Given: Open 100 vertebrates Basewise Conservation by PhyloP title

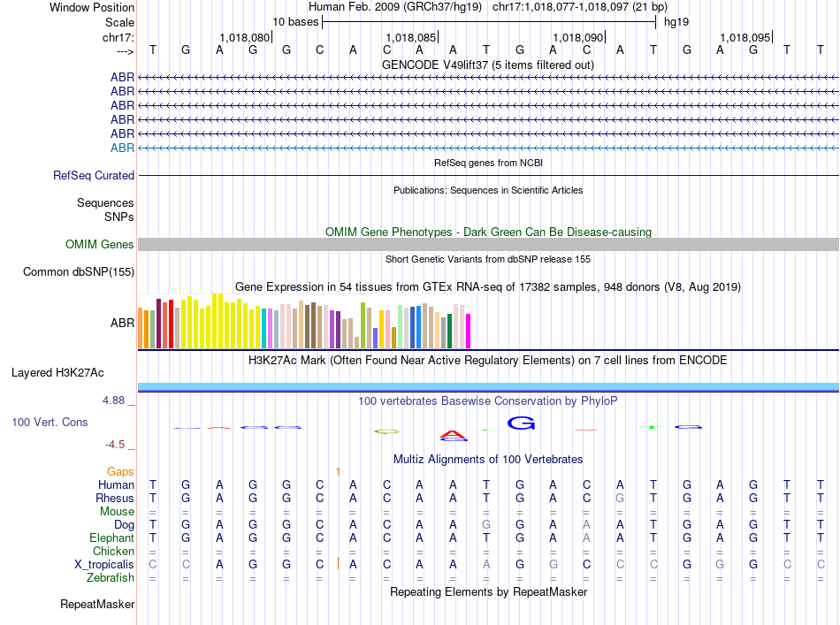Looking at the screenshot, I should [487, 400].
